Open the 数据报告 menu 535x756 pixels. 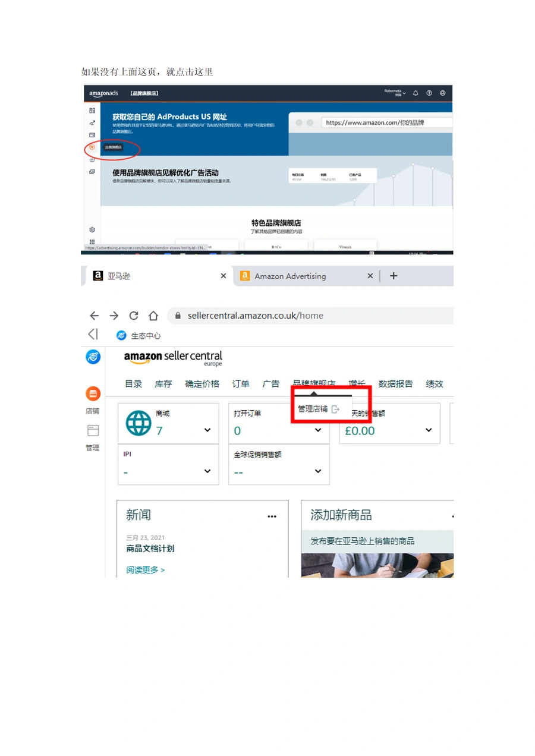click(x=396, y=384)
